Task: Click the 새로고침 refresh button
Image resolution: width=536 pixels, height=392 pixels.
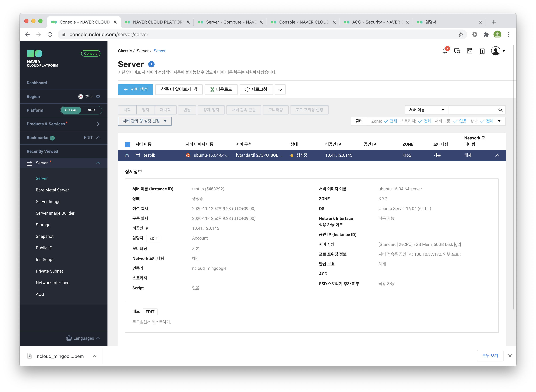Action: [x=256, y=89]
